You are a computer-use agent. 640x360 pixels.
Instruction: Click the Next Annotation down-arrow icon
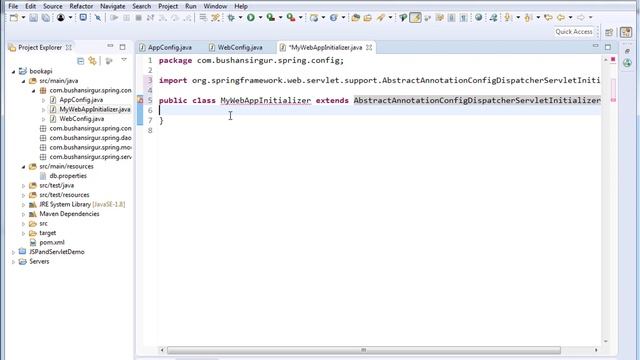click(508, 18)
